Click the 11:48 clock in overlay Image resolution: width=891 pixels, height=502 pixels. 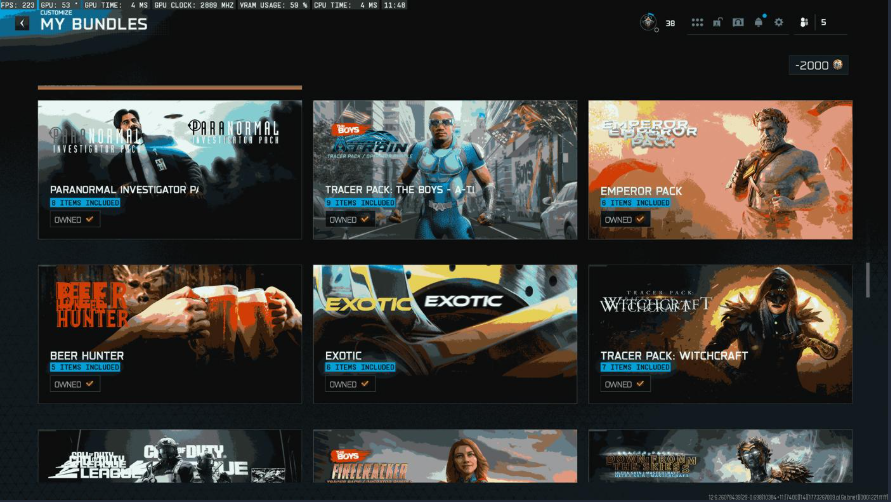click(394, 5)
